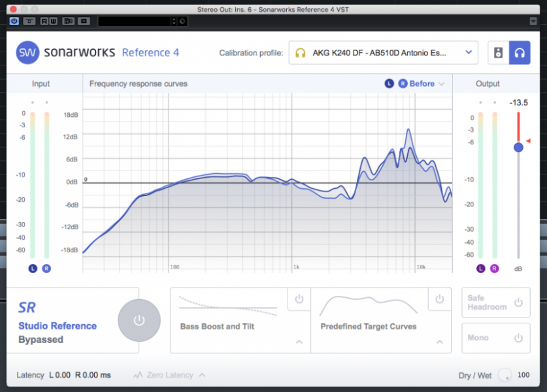Open the Calibration profile dropdown

pos(383,53)
